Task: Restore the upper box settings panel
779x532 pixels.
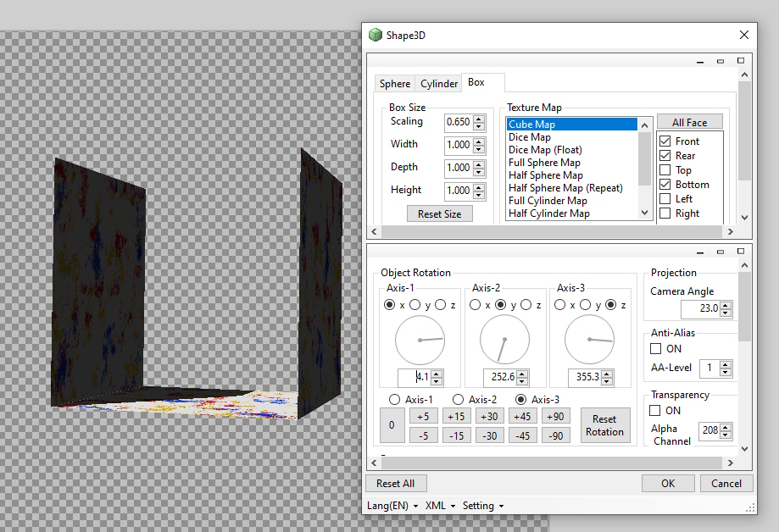Action: 721,61
